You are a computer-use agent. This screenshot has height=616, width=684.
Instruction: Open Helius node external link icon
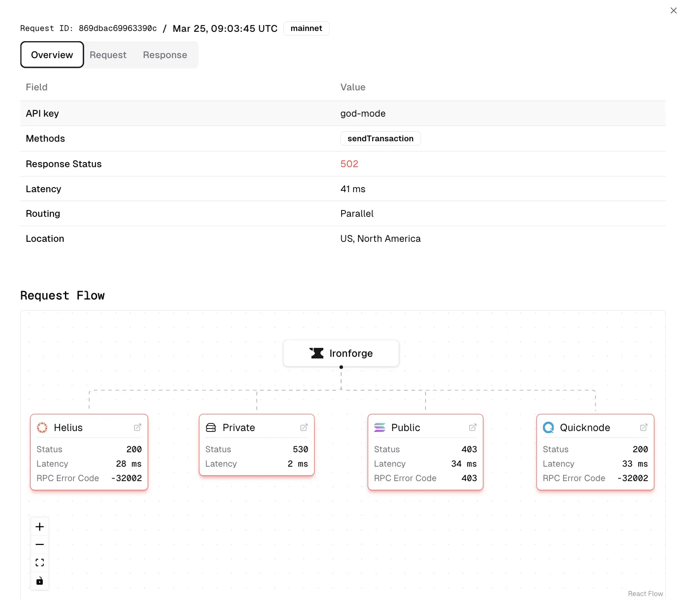point(137,428)
